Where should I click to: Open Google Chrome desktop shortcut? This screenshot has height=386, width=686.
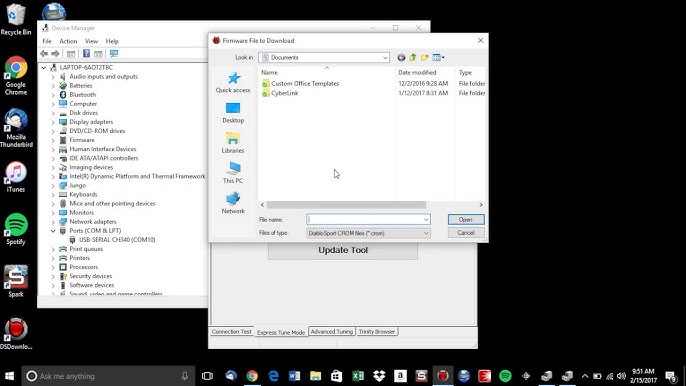click(16, 75)
